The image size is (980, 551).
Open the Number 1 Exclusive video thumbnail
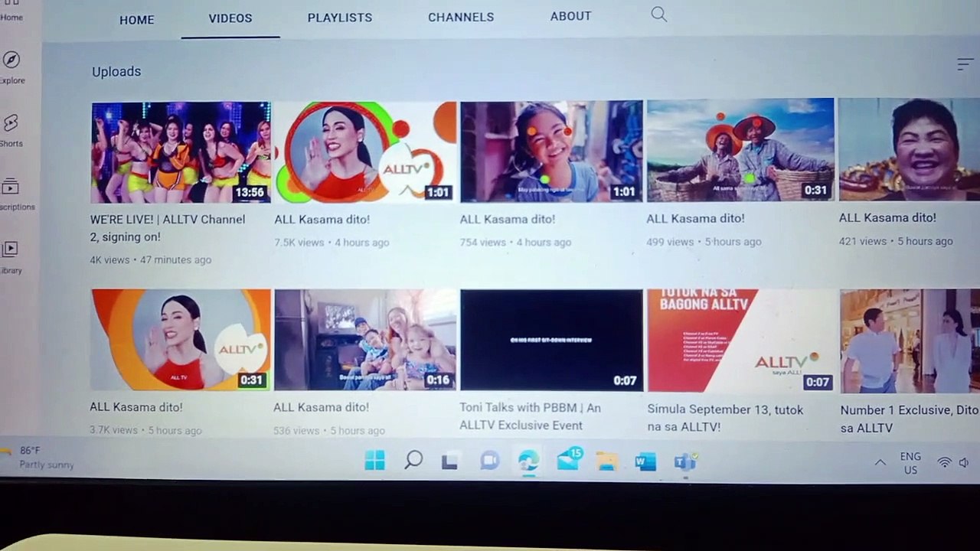coord(910,341)
